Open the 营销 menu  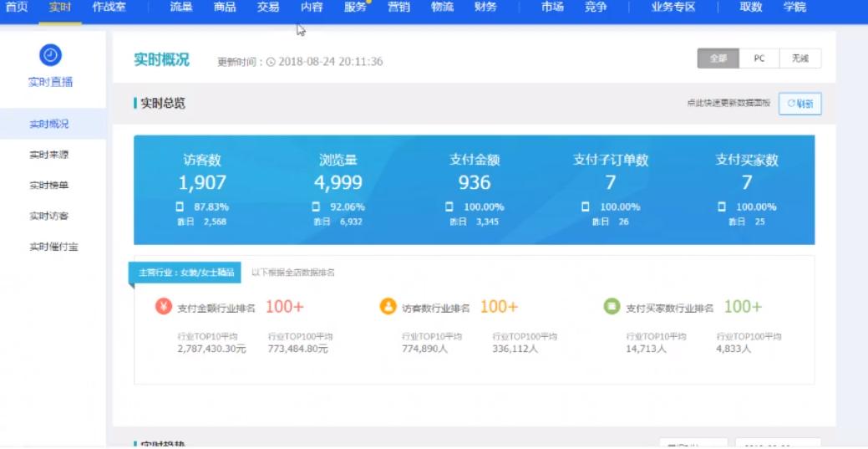point(398,8)
